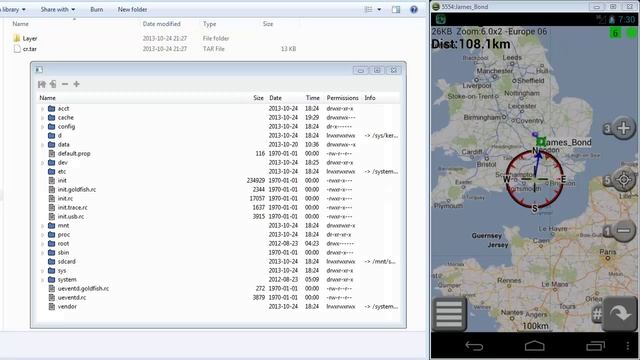Expand the config folder arrow
The image size is (640, 360).
[42, 127]
